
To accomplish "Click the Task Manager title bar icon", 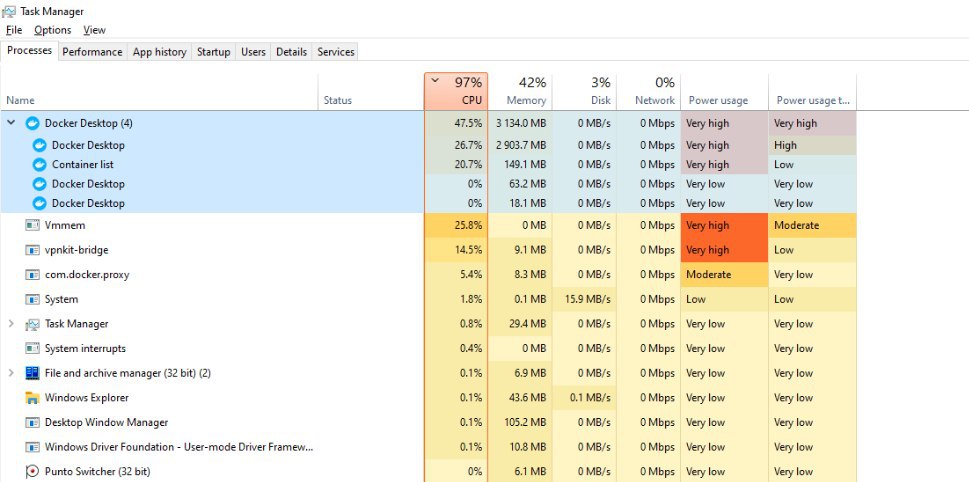I will coord(9,11).
